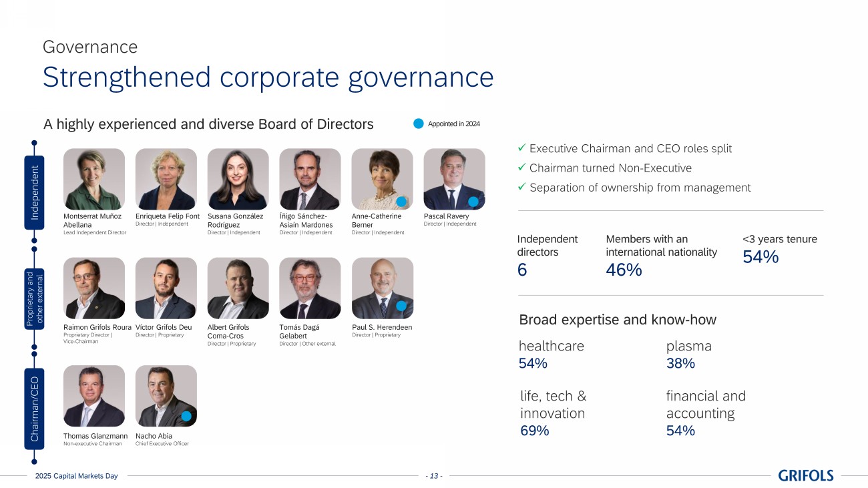The image size is (868, 488).
Task: Click Thomas Glanzmann's portrait photo
Action: (94, 396)
